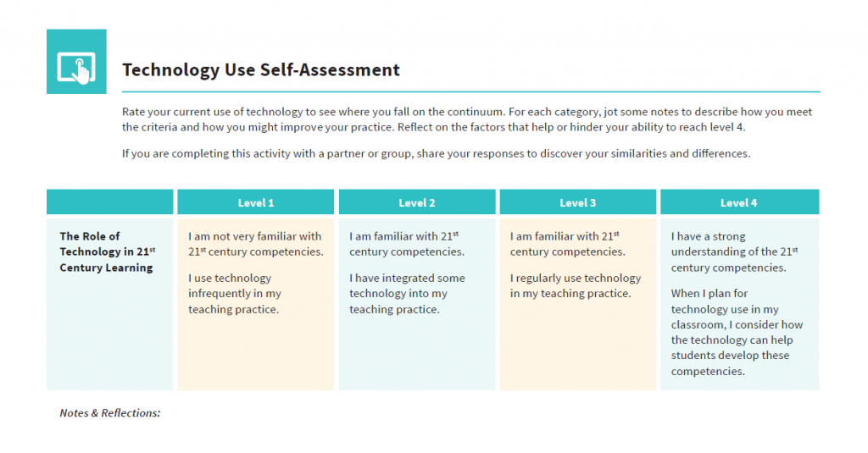Image resolution: width=868 pixels, height=453 pixels.
Task: Click 'I regularly use technology' text
Action: click(x=575, y=286)
